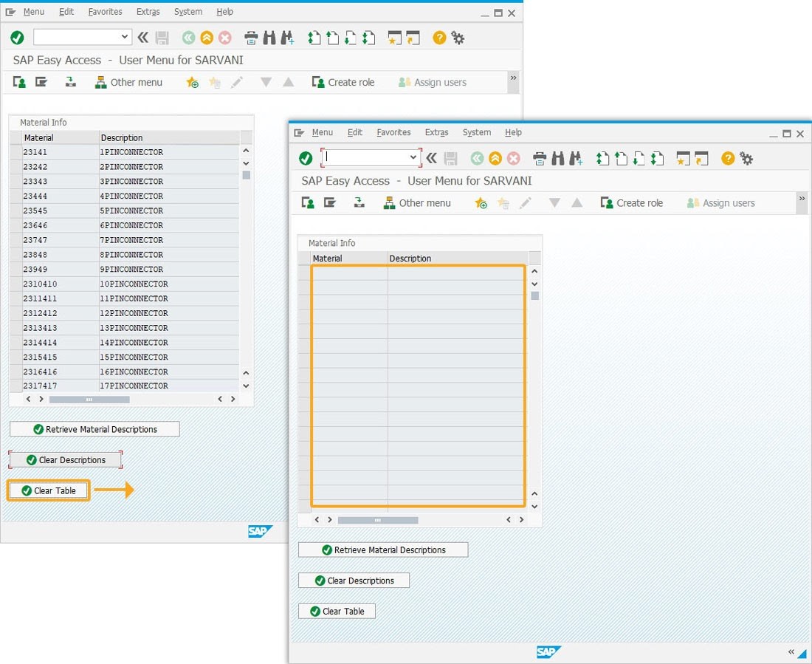Click Other menu button in front window
This screenshot has width=812, height=664.
point(417,203)
